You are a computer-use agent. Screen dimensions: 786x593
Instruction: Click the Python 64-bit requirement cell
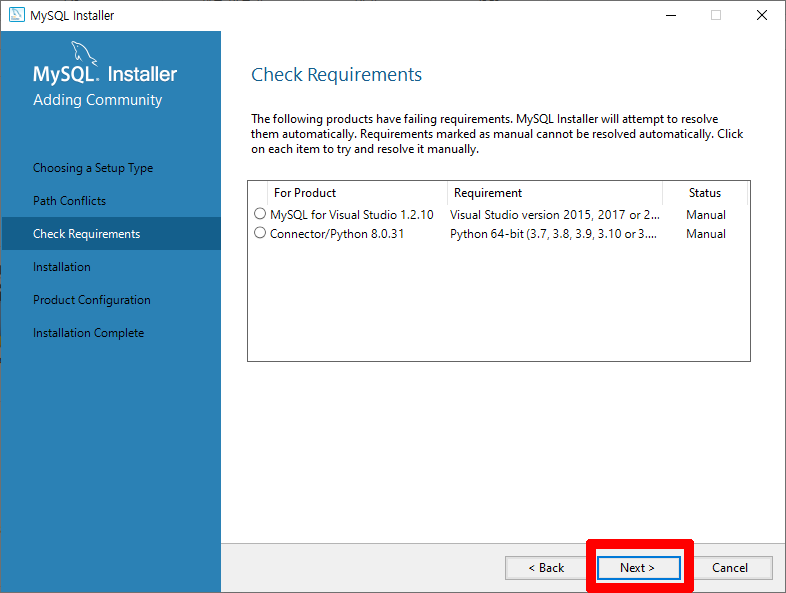(553, 234)
